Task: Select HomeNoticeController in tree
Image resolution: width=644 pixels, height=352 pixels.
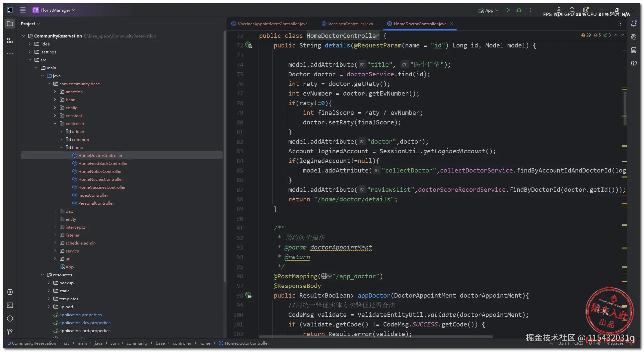Action: click(x=100, y=171)
